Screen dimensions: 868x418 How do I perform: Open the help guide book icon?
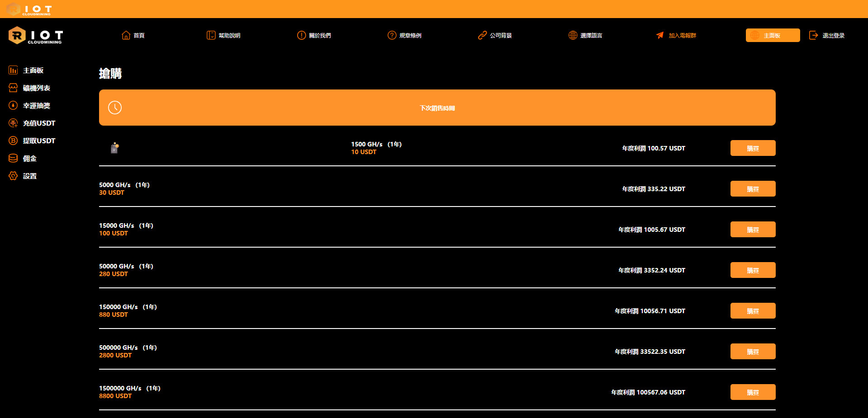pos(211,35)
